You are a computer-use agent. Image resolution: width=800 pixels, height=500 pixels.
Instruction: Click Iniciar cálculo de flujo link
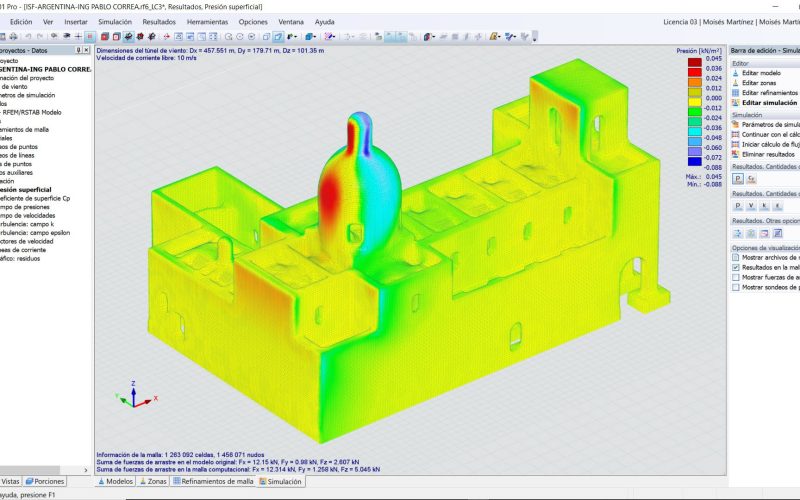click(770, 144)
